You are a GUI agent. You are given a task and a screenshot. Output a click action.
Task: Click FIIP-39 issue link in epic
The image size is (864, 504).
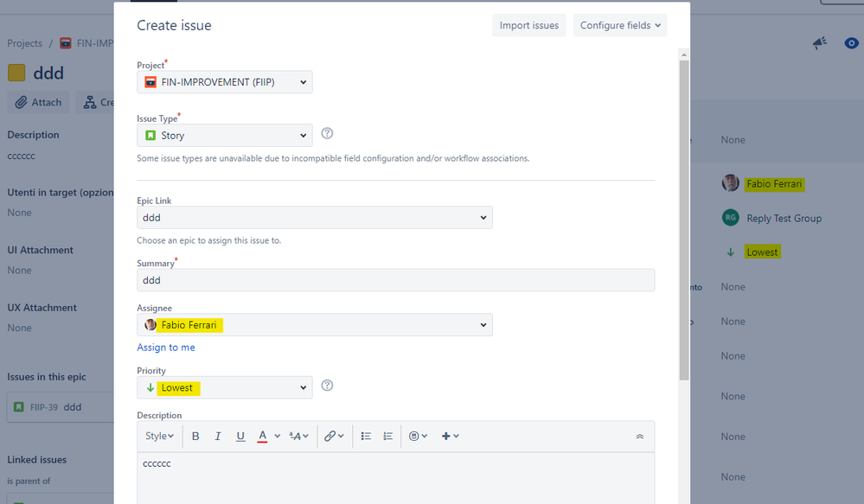click(44, 407)
